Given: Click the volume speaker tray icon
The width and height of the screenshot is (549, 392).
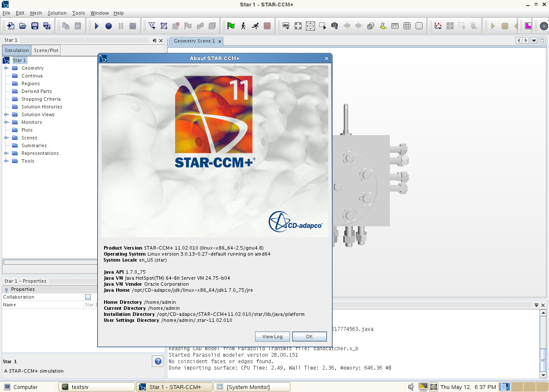Looking at the screenshot, I should point(411,387).
